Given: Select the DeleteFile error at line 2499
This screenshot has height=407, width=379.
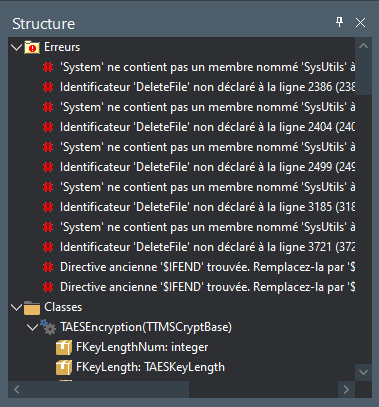Looking at the screenshot, I should pyautogui.click(x=207, y=167).
